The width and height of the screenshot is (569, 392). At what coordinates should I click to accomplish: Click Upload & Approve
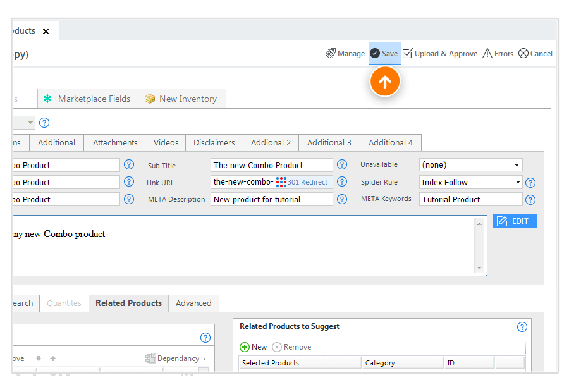click(440, 53)
